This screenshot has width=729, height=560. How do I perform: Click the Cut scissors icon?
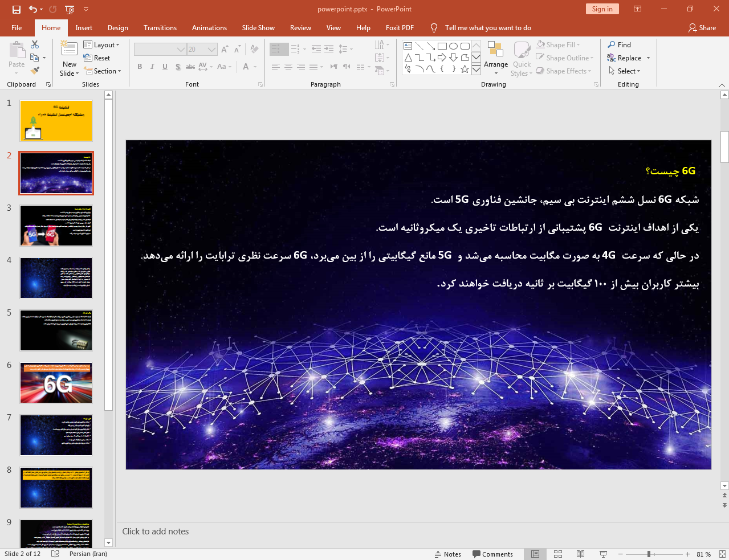[35, 44]
